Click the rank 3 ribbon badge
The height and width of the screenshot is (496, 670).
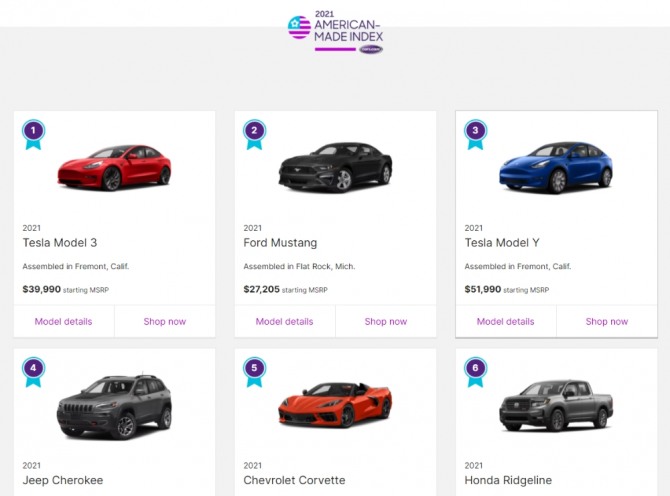click(x=476, y=132)
